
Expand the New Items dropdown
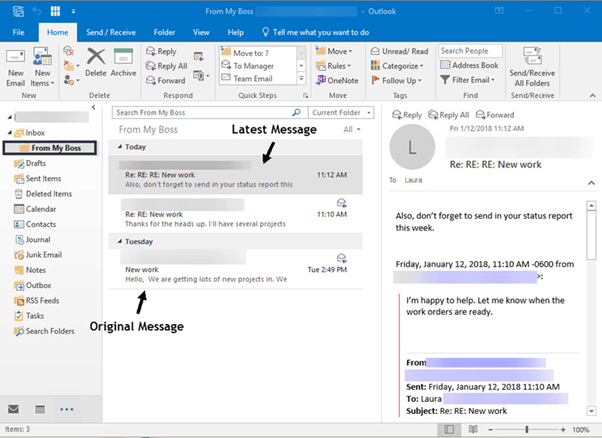[x=43, y=72]
